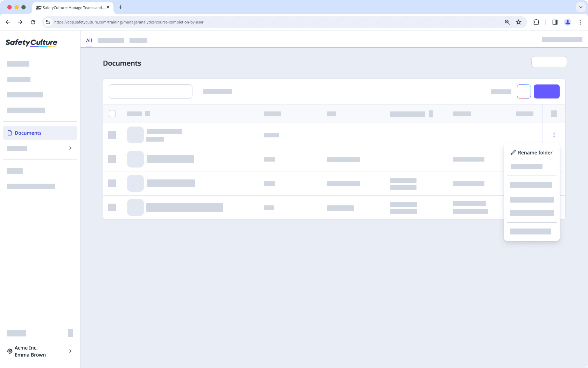Screen dimensions: 588x368
Task: Switch to the All tab
Action: tap(89, 40)
